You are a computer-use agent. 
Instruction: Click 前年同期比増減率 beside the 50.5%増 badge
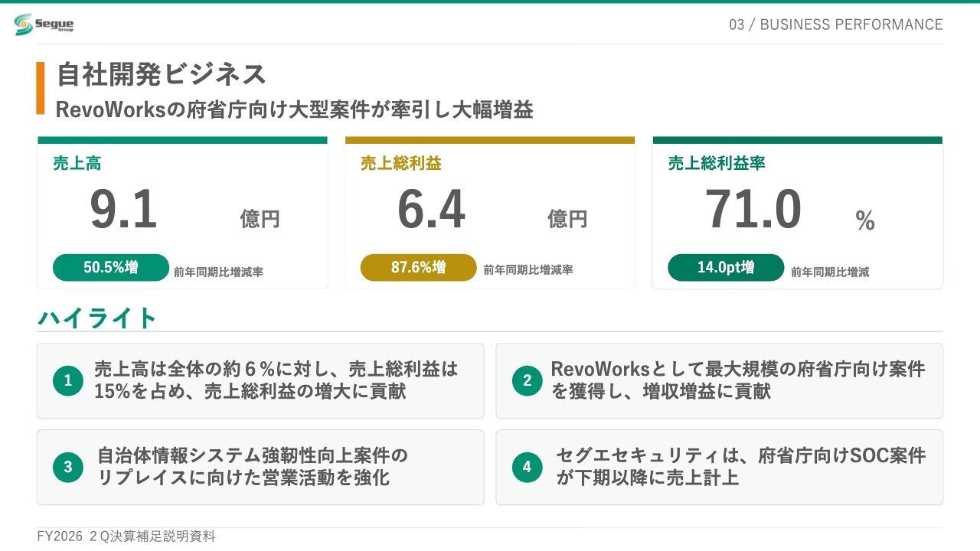tap(218, 272)
